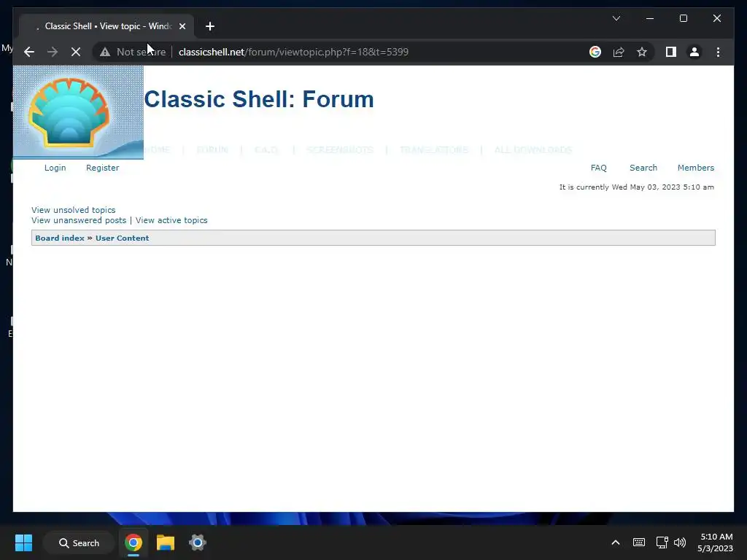Viewport: 747px width, 560px height.
Task: Show hidden system tray icons
Action: [616, 542]
